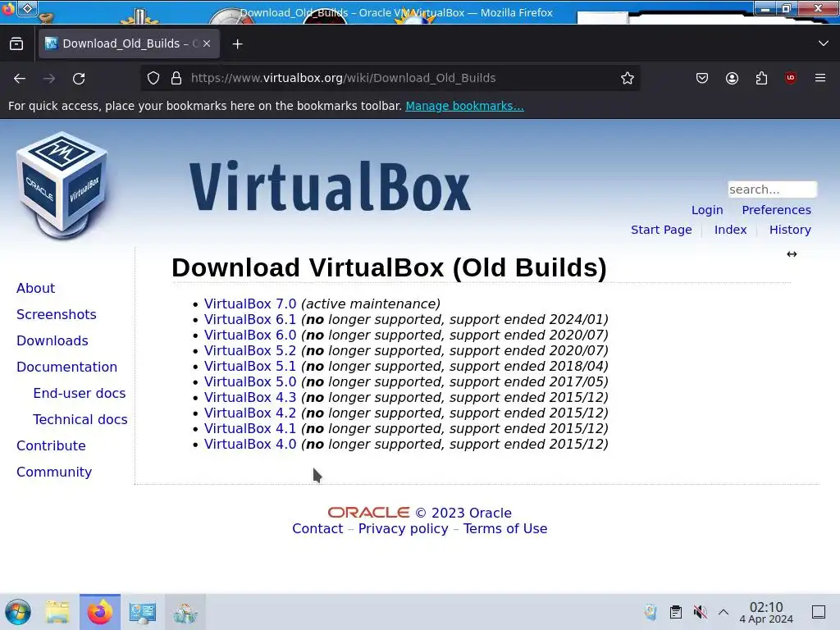Open the tracking protection shield icon
Image resolution: width=840 pixels, height=630 pixels.
[x=153, y=78]
